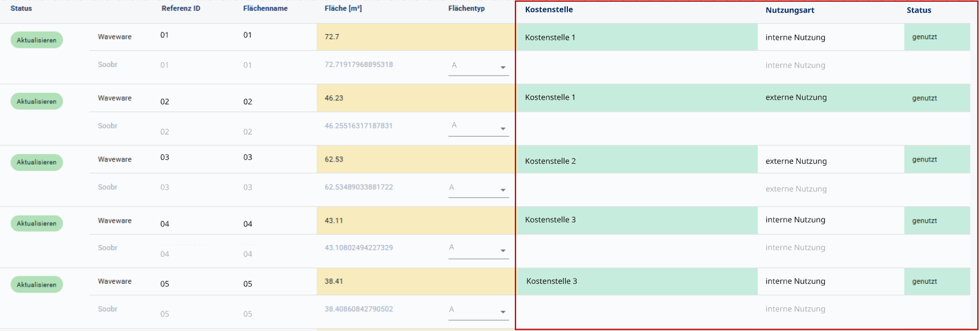
Task: Click Kostenstelle 3 cell in row 05
Action: (551, 281)
